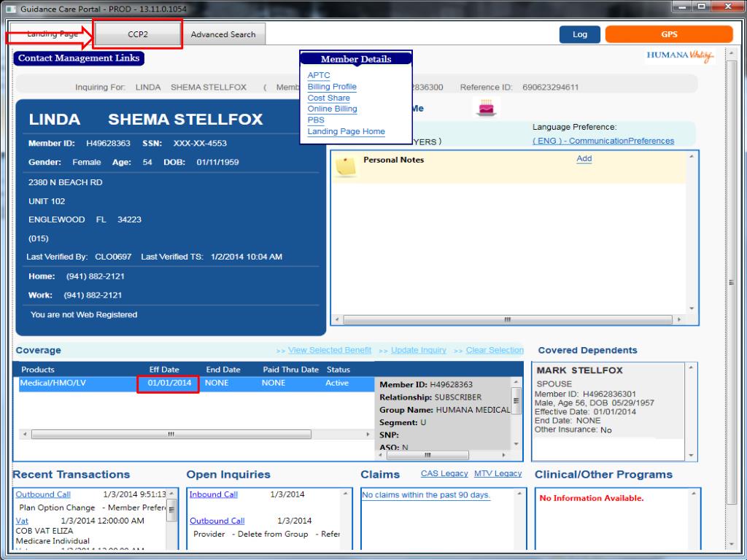Expand Contact Management Links menu
This screenshot has width=747, height=560.
point(79,58)
